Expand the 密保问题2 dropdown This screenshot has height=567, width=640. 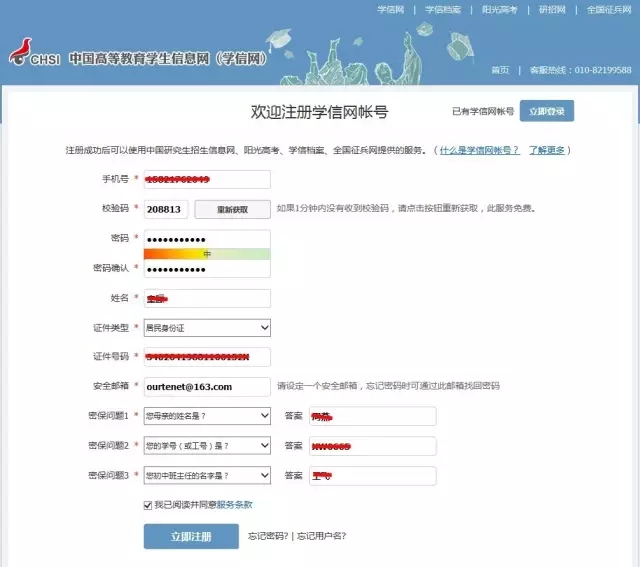[x=207, y=446]
